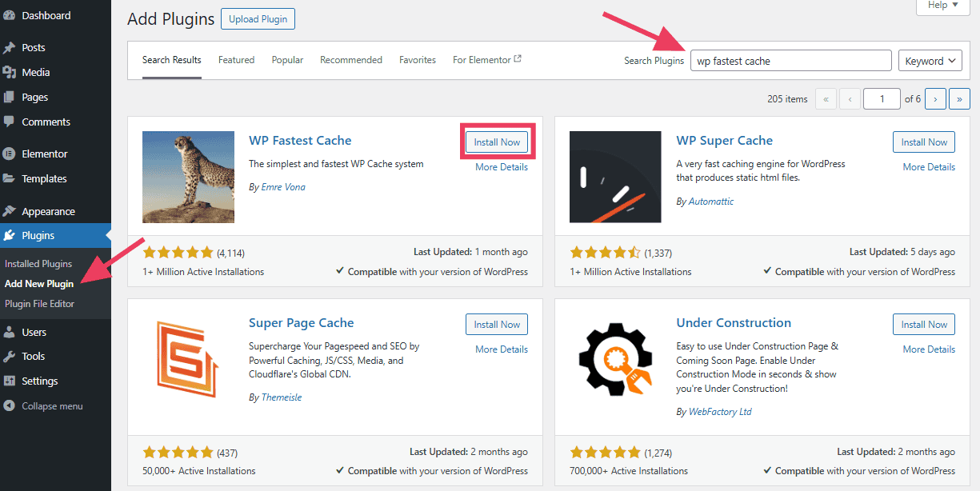Select the Tools wrench icon
The image size is (980, 491).
pos(11,356)
